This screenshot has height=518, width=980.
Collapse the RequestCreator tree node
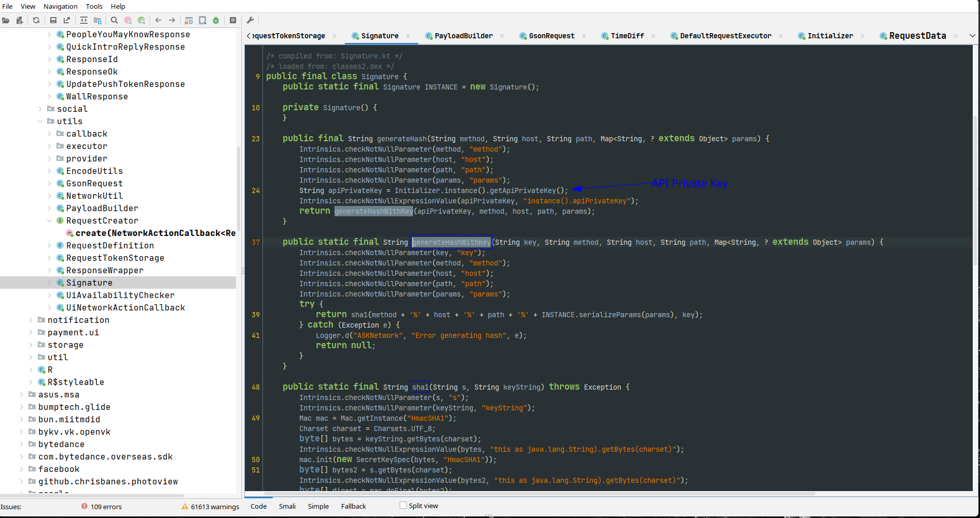click(50, 220)
